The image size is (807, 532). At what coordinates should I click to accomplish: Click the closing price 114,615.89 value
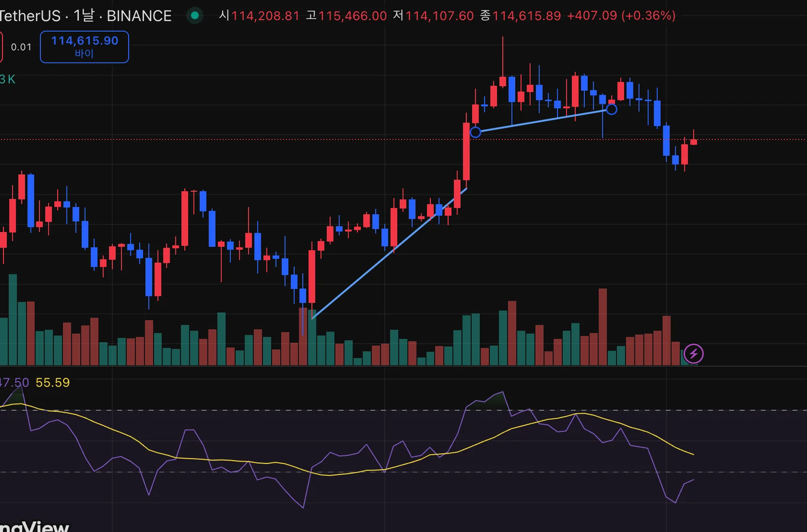click(526, 16)
